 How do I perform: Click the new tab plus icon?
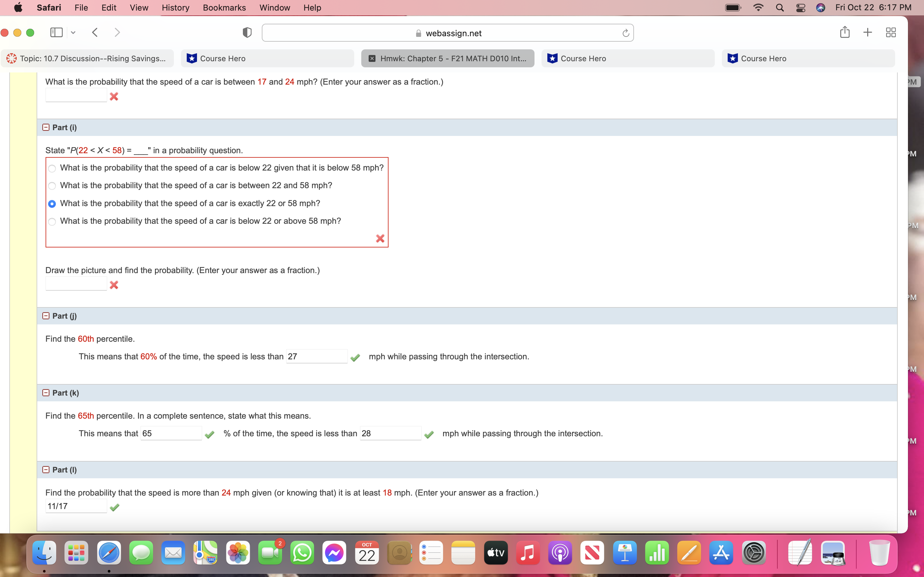tap(868, 32)
